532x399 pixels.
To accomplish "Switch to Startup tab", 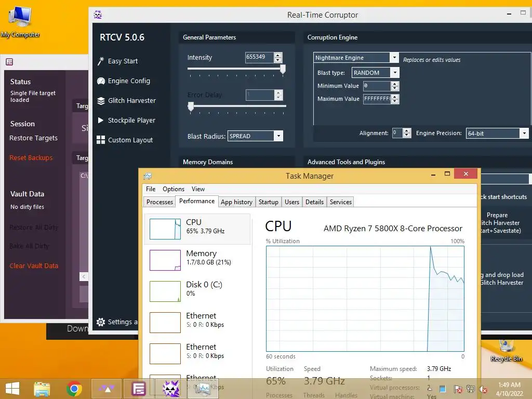I will pyautogui.click(x=269, y=202).
